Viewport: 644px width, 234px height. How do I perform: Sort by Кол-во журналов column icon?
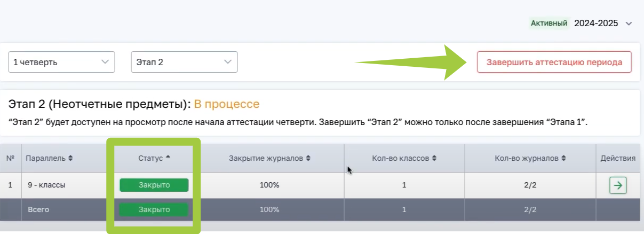(x=563, y=158)
